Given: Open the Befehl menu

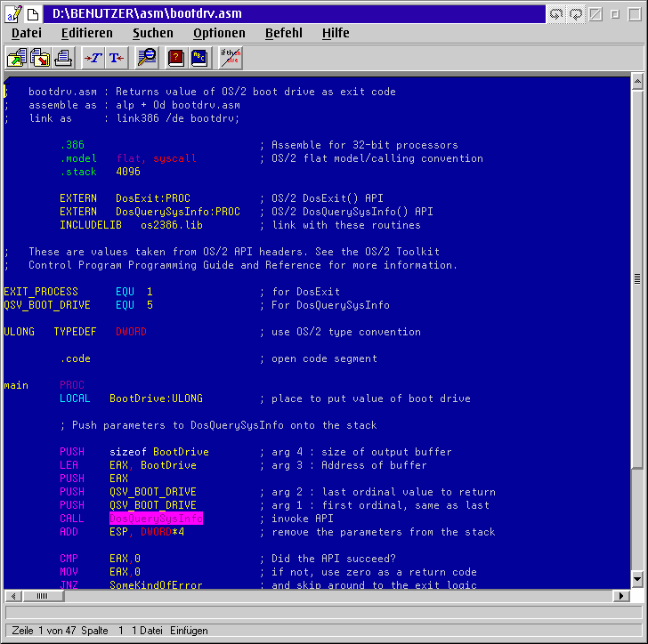Looking at the screenshot, I should tap(283, 33).
